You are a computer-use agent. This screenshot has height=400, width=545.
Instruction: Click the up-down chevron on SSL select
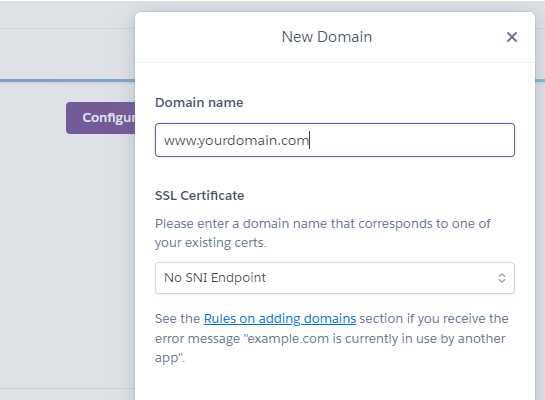click(502, 278)
